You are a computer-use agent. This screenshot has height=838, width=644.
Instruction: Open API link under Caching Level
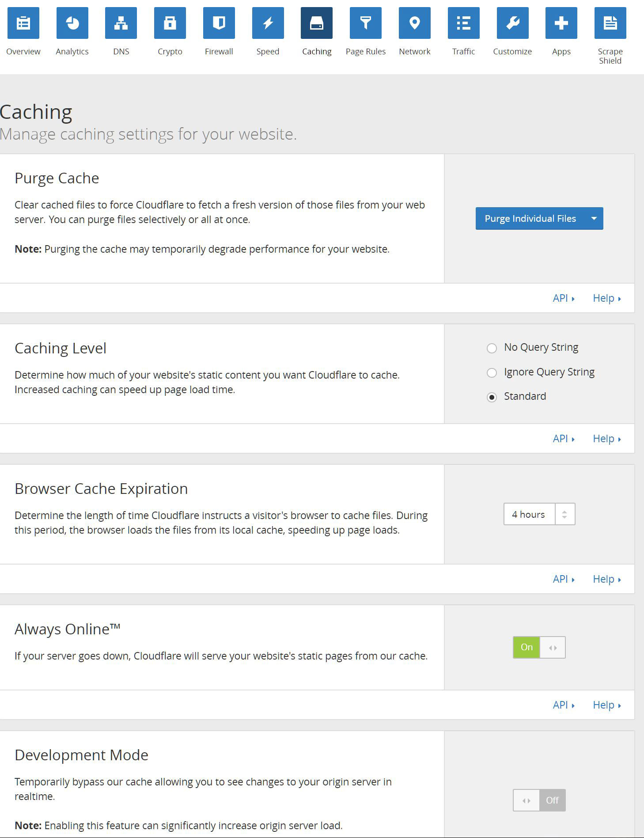(564, 439)
